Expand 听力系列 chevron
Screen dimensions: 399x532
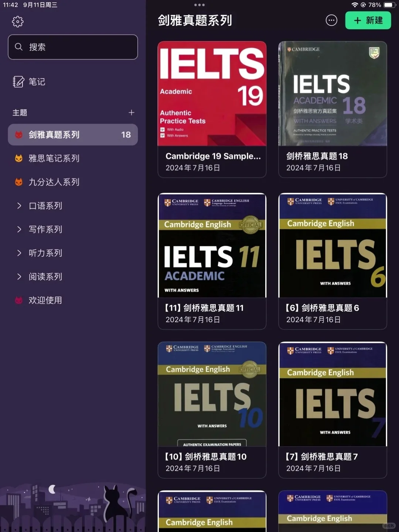[19, 253]
